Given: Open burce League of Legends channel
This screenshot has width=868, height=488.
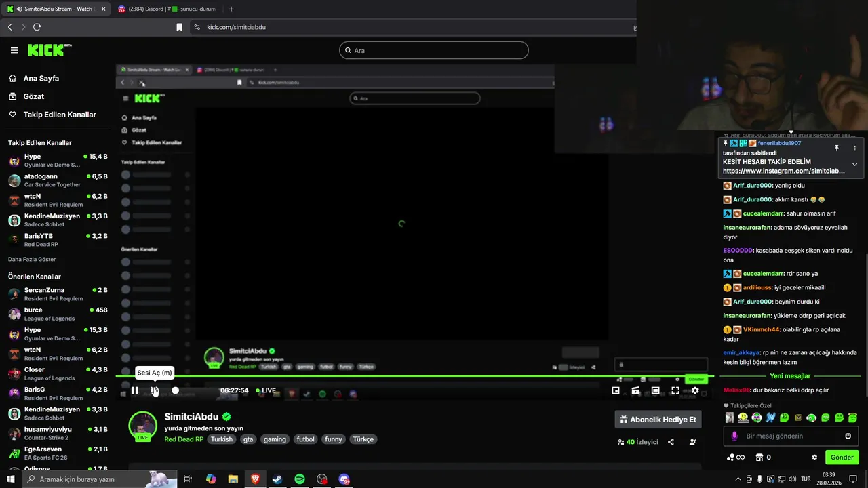Looking at the screenshot, I should point(58,314).
